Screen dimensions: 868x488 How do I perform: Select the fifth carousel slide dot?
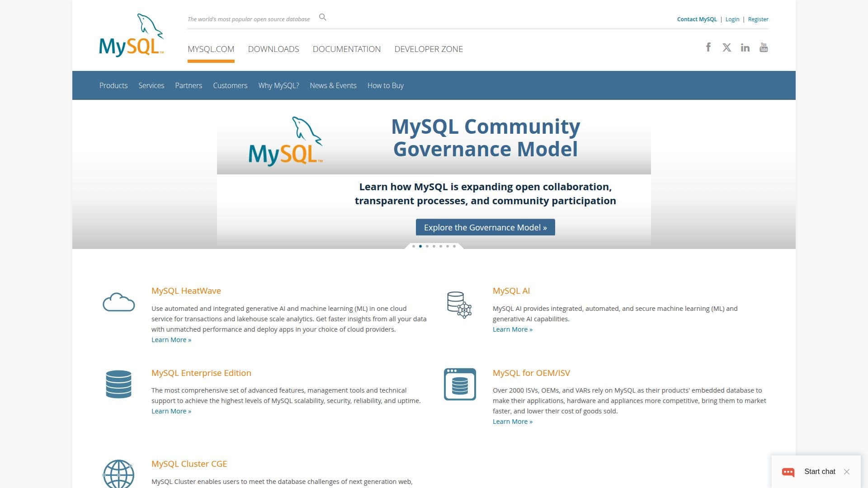coord(441,246)
